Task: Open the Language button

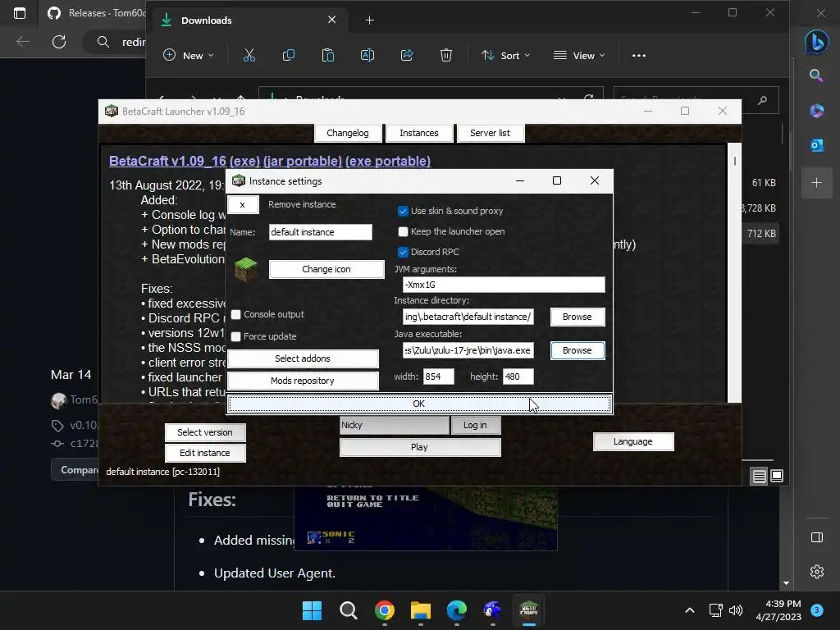Action: click(633, 441)
